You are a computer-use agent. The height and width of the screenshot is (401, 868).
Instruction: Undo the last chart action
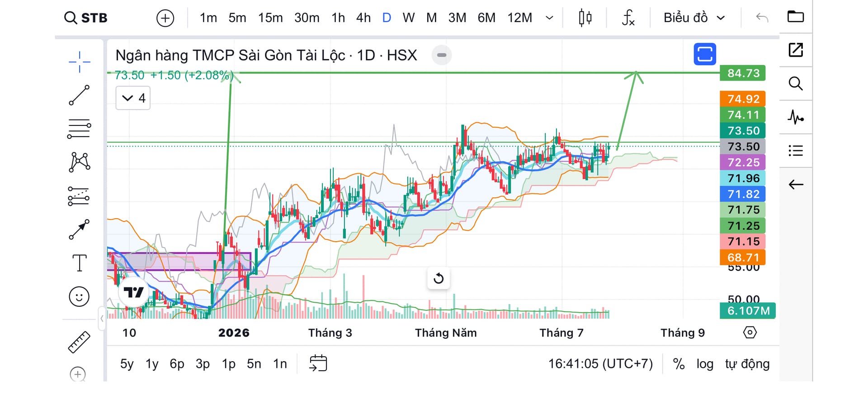762,18
